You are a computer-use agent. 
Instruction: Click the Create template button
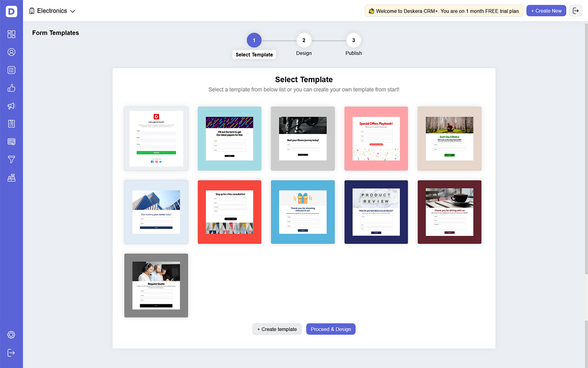[x=277, y=329]
